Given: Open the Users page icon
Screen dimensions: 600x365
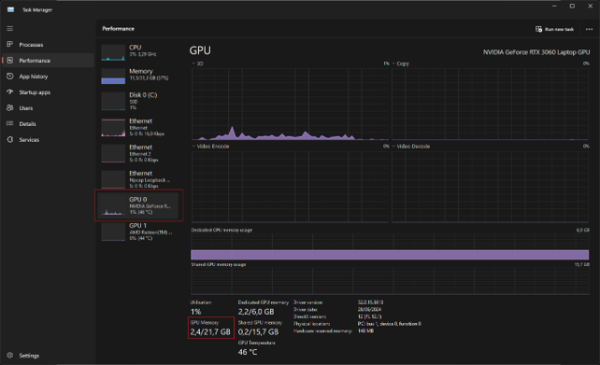Looking at the screenshot, I should [x=10, y=108].
